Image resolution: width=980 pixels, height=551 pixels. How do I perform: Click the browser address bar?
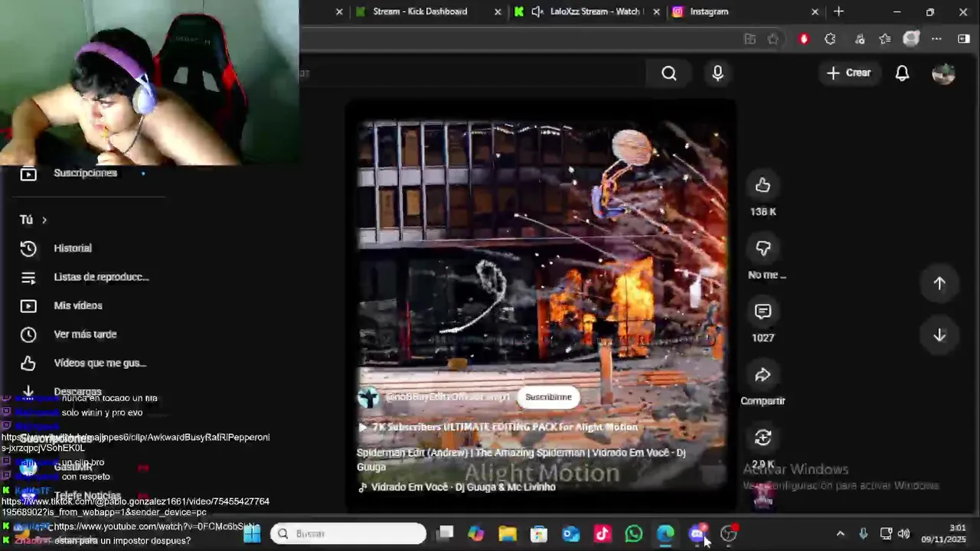(x=521, y=39)
